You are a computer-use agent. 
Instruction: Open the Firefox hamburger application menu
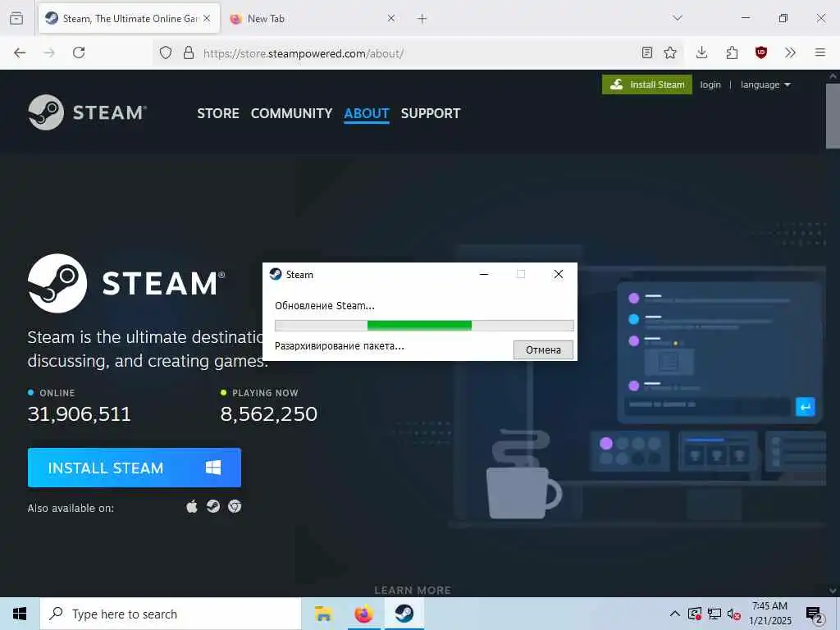820,52
